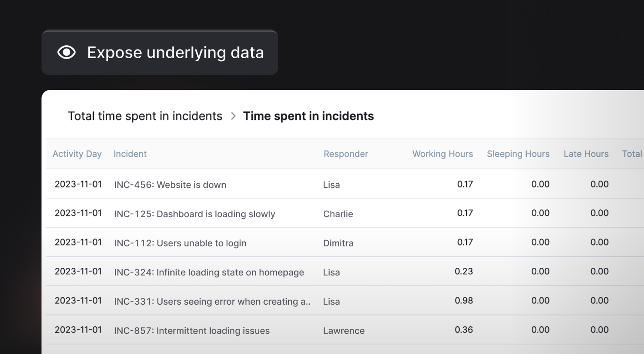This screenshot has width=644, height=354.
Task: Click the eye icon beside Expose underlying data
Action: coord(66,53)
